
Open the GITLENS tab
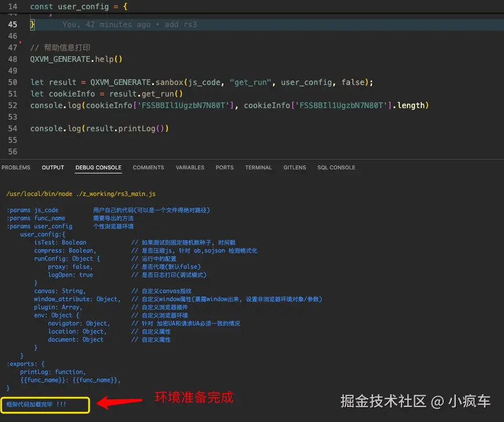(x=295, y=167)
